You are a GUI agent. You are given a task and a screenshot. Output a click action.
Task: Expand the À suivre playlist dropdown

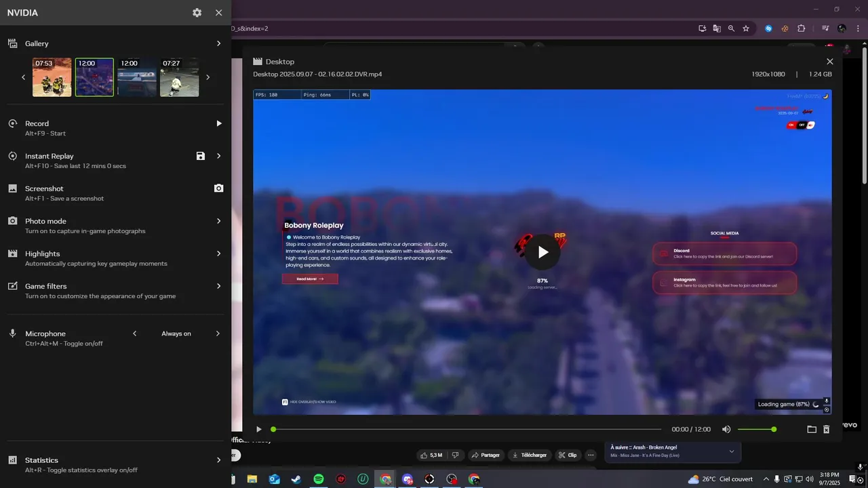coord(731,451)
